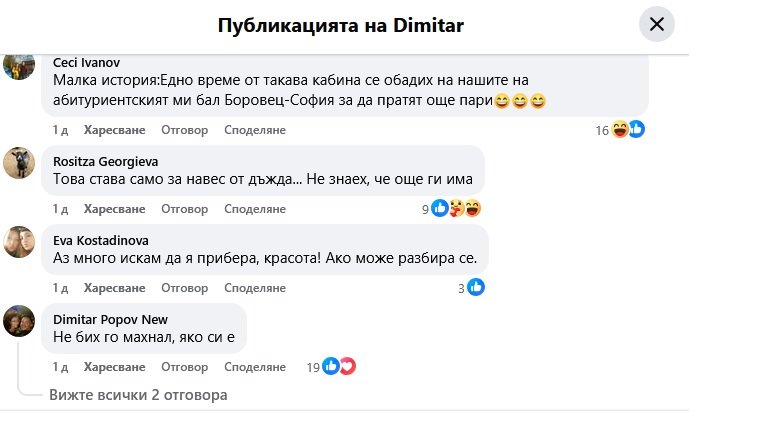Expand all 2 replies (Вижте всички 2 отговора)
Viewport: 779px width, 431px height.
[138, 395]
